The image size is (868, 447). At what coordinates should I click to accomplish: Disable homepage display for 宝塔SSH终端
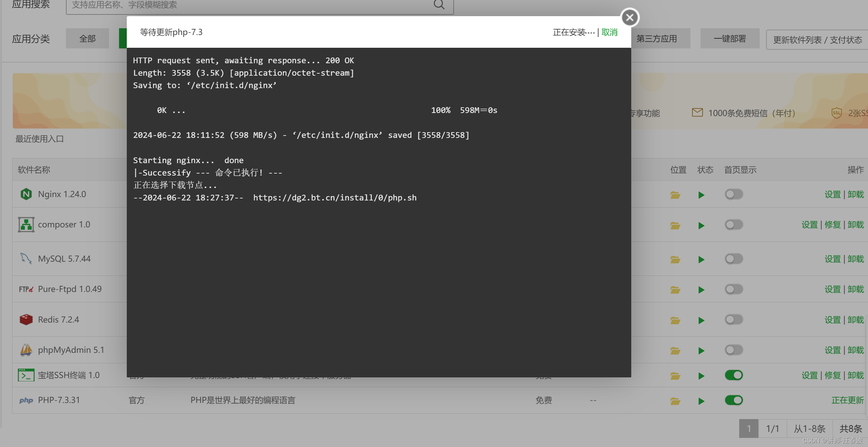pyautogui.click(x=734, y=375)
